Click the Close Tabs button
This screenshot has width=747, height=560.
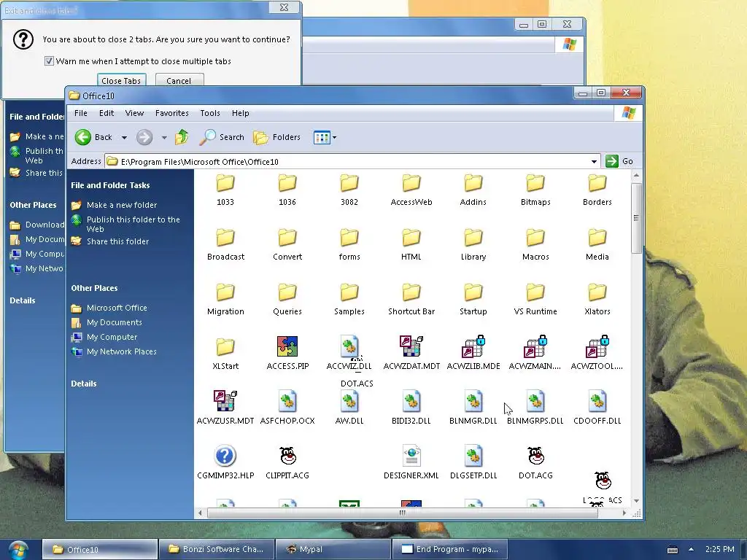click(x=121, y=80)
